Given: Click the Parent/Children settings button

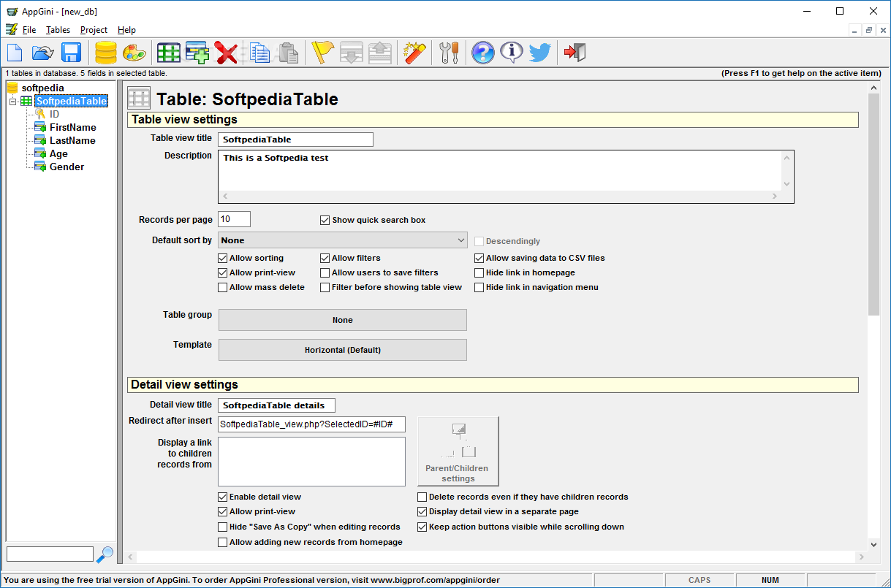Looking at the screenshot, I should click(x=458, y=451).
